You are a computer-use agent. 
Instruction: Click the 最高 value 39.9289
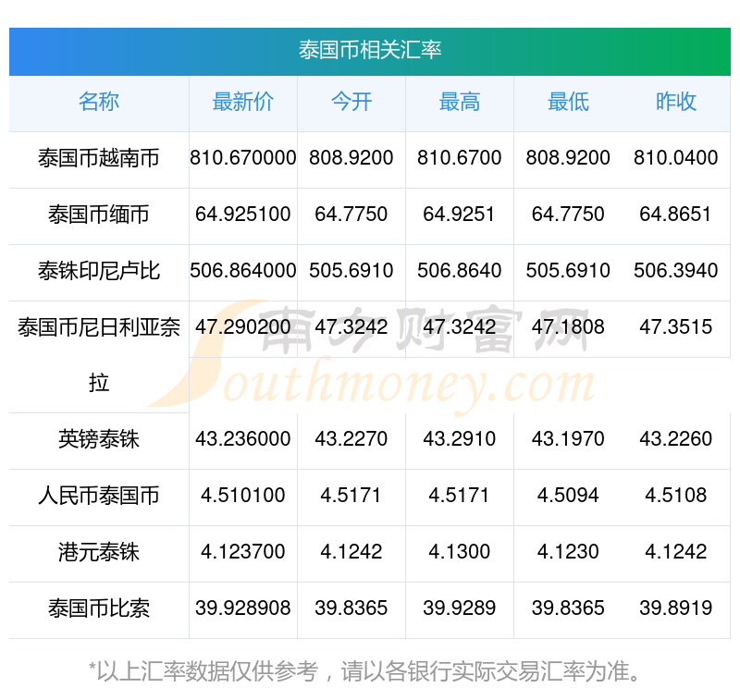459,608
